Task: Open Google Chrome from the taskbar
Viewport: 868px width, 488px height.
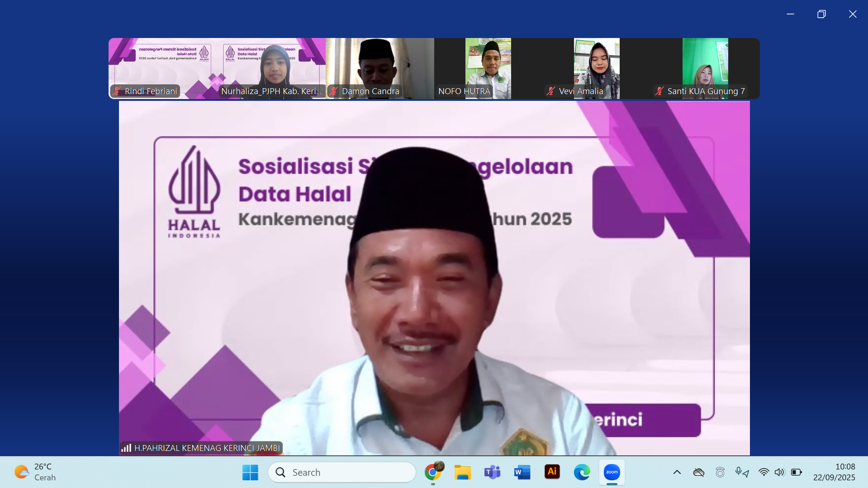Action: [x=433, y=472]
